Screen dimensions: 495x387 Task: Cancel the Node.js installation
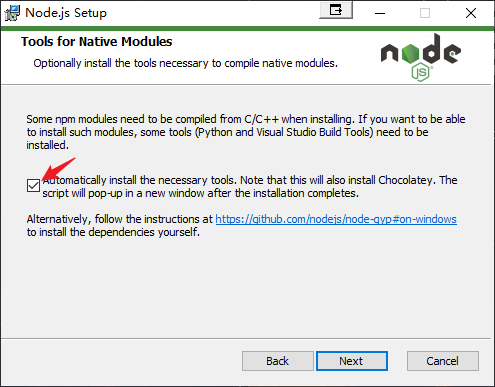coord(443,361)
